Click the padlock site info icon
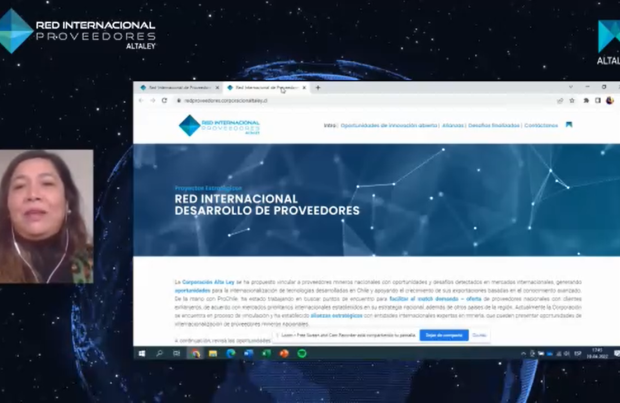 click(179, 101)
